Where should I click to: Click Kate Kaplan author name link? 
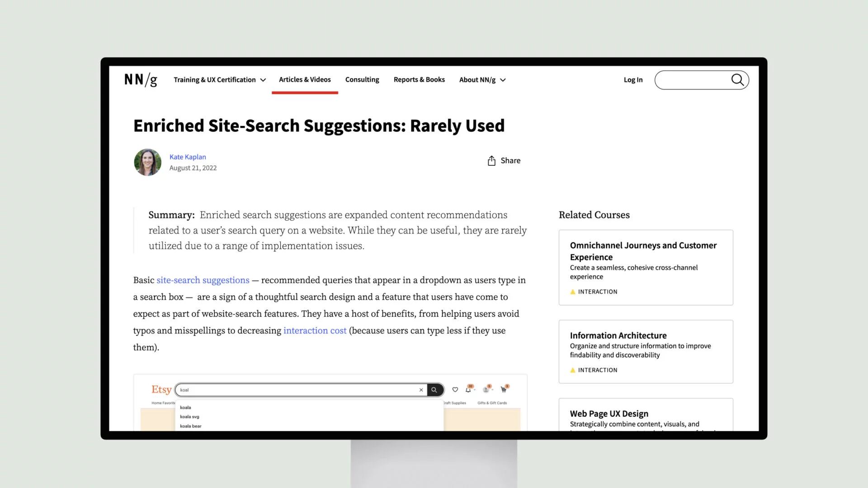tap(187, 156)
